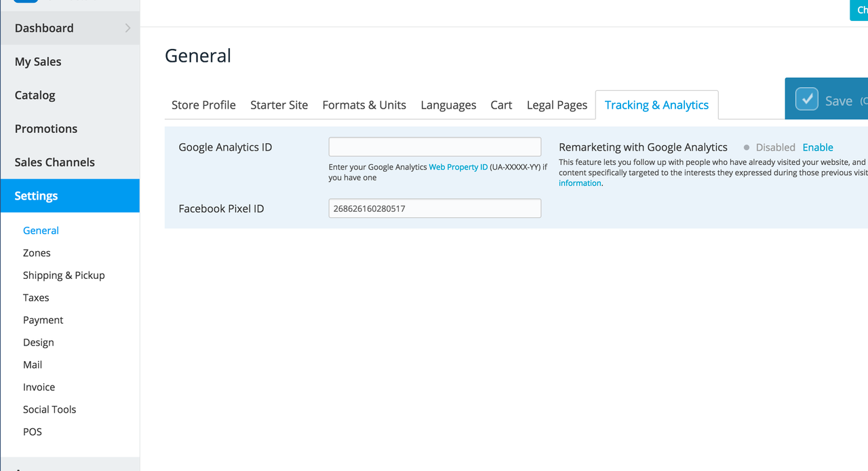The height and width of the screenshot is (471, 868).
Task: Open the Store Profile tab
Action: coord(203,105)
